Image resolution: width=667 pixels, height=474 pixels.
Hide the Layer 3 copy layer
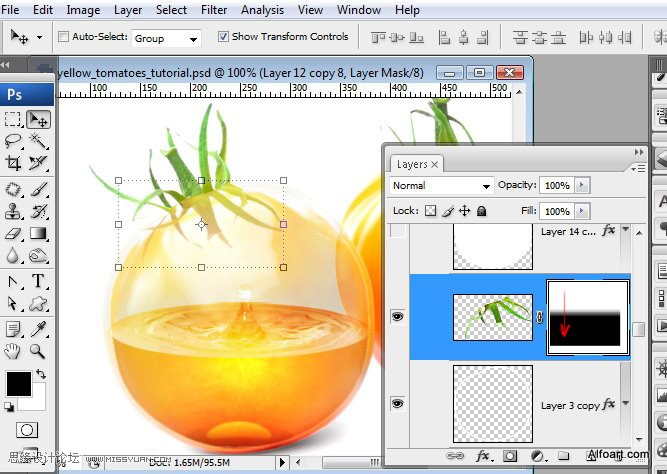(x=398, y=403)
